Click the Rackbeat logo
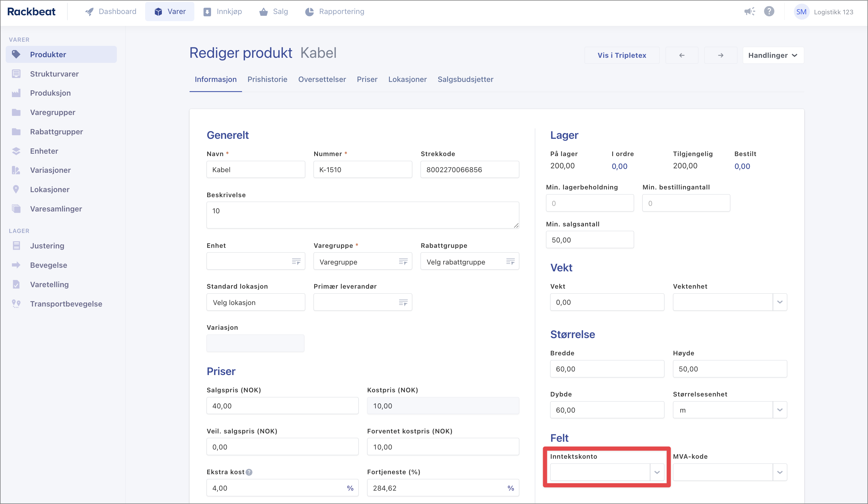This screenshot has height=504, width=868. coord(31,12)
